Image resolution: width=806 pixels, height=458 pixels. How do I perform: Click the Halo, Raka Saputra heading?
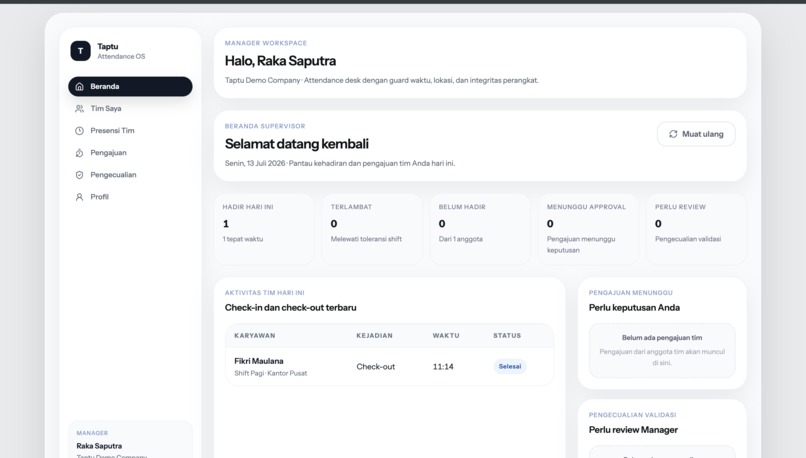coord(280,61)
